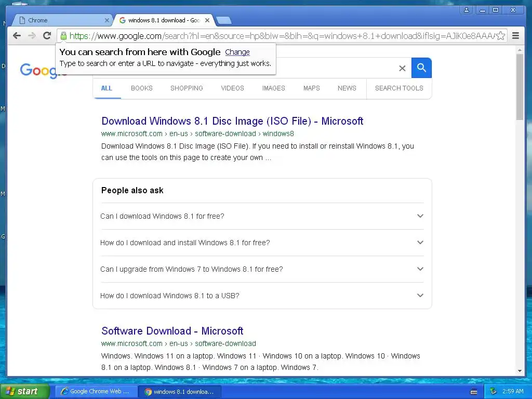Click the browser forward arrow
This screenshot has height=399, width=532.
(32, 36)
